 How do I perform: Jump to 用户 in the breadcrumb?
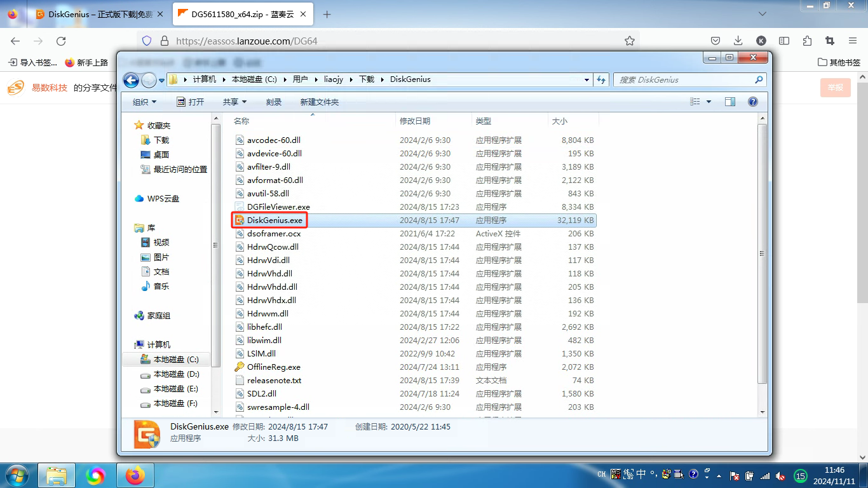coord(300,80)
